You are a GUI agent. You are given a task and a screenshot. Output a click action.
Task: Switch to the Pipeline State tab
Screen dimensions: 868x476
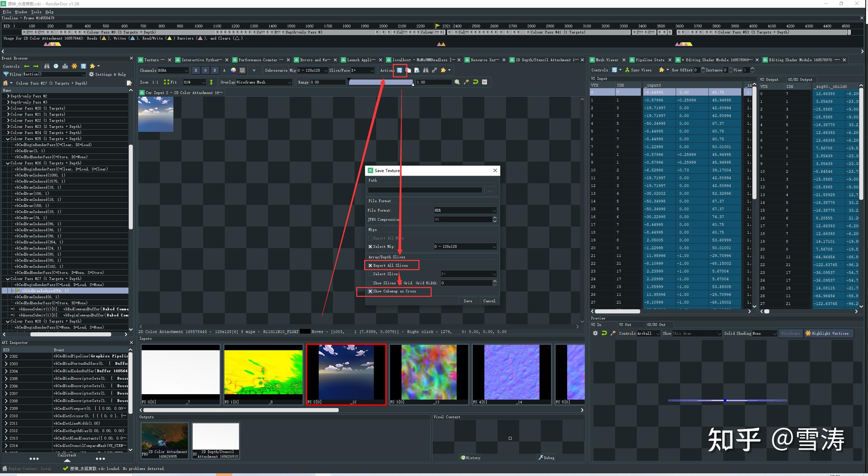[x=650, y=60]
